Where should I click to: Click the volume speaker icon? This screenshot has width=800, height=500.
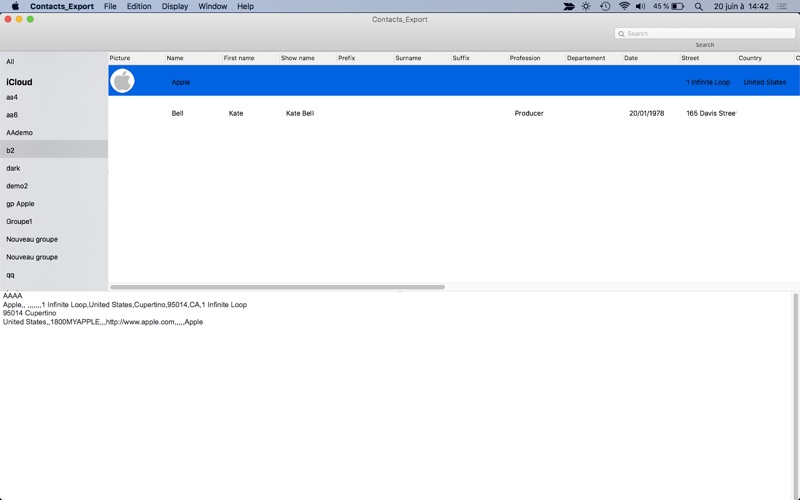coord(640,6)
